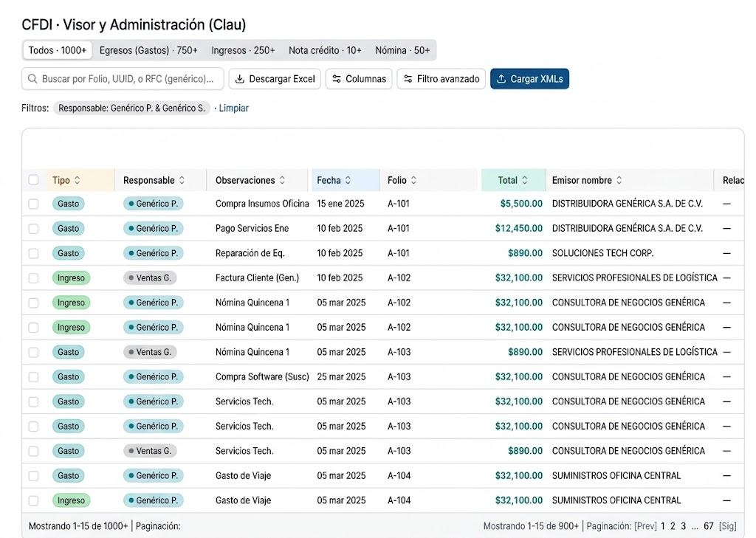Image resolution: width=756 pixels, height=538 pixels.
Task: Click the upload icon in Cargar XMLs
Action: pyautogui.click(x=501, y=79)
